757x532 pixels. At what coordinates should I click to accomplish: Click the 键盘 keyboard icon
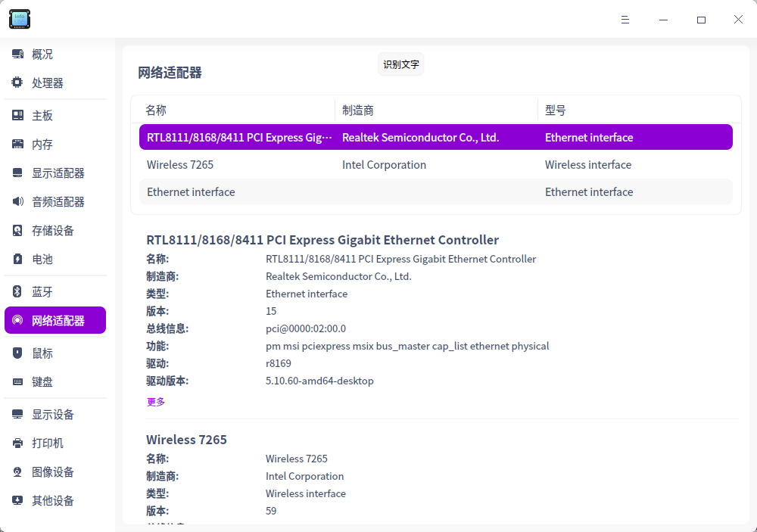point(18,382)
